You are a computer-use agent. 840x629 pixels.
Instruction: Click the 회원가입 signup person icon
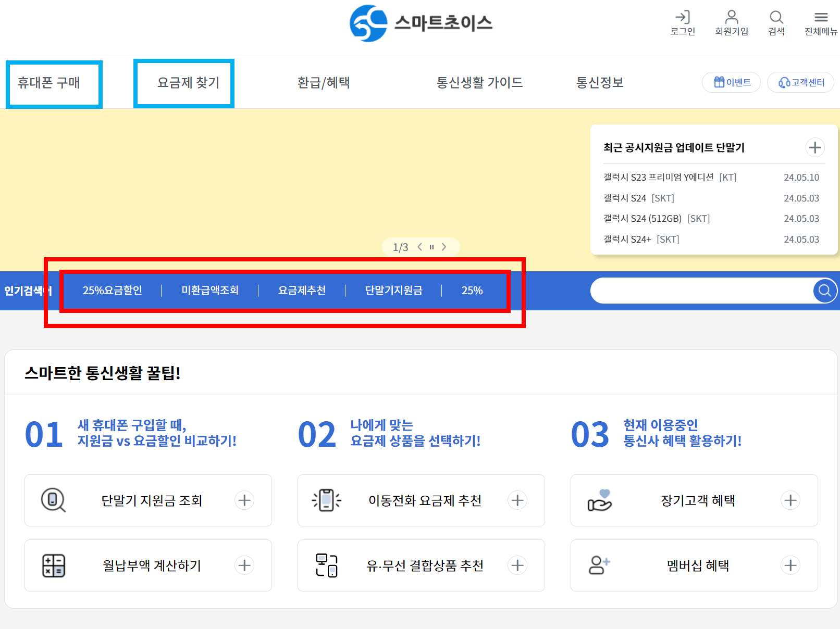point(732,17)
